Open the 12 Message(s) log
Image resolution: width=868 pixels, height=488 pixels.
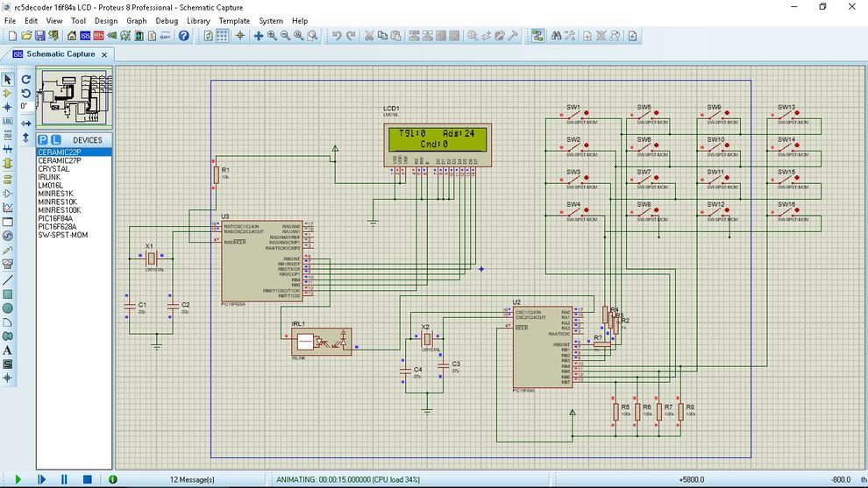(x=191, y=480)
